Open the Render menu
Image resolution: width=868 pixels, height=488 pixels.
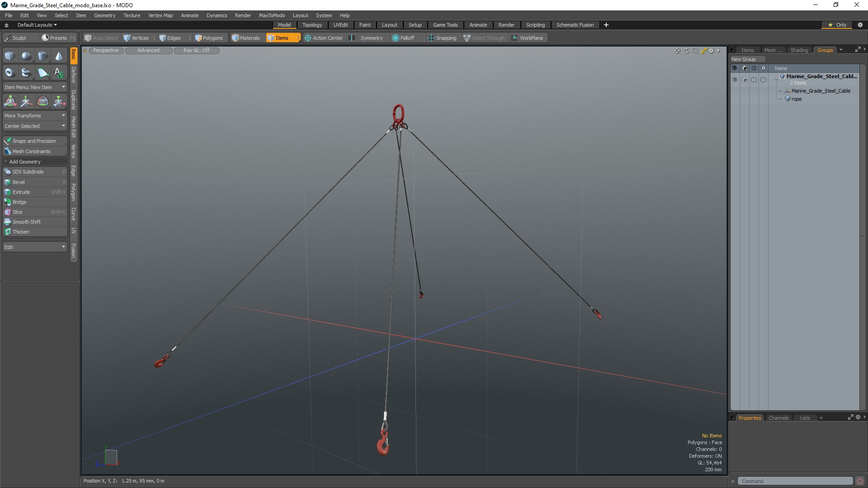(x=243, y=15)
